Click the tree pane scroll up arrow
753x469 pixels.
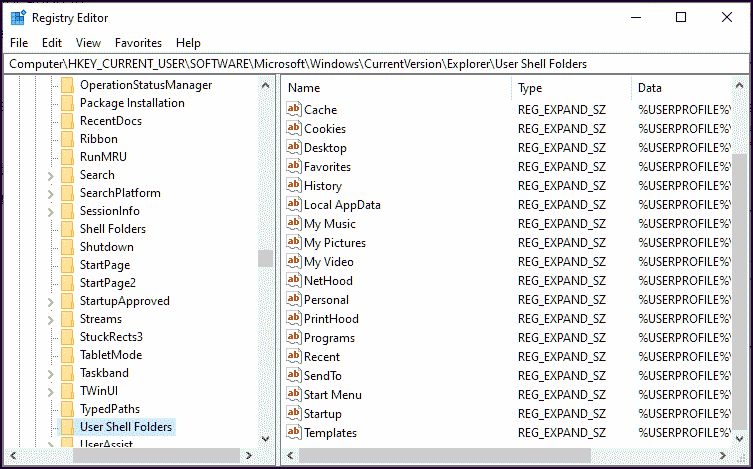(x=265, y=86)
